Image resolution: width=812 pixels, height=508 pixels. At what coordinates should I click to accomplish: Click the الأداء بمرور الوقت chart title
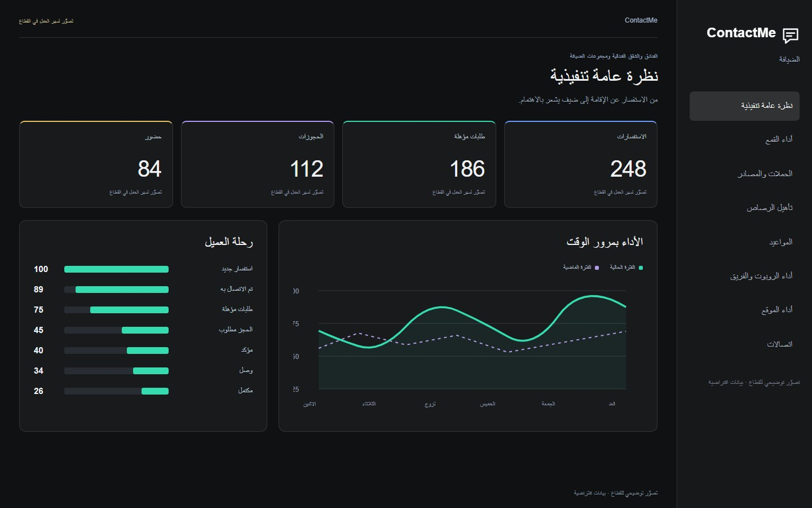[604, 242]
